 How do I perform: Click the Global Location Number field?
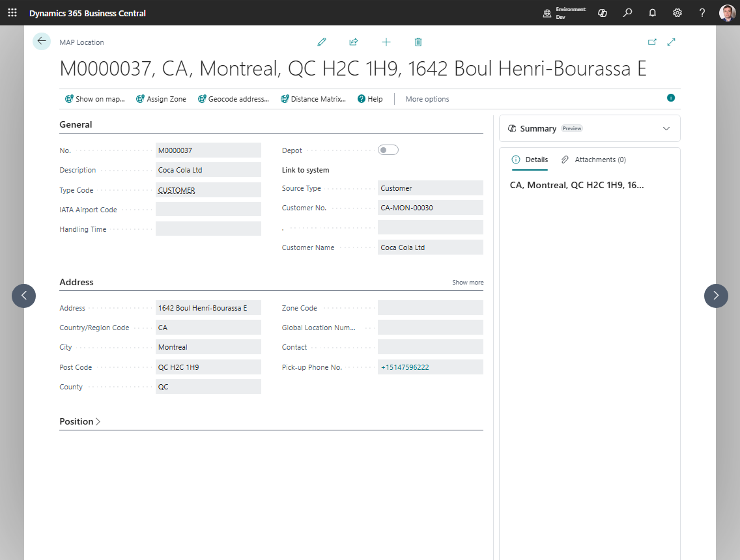tap(431, 328)
